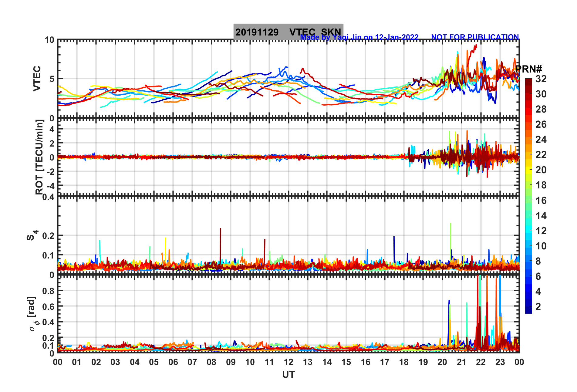This screenshot has height=392, width=577.
Task: Click colorbar tick label 28
Action: click(541, 109)
